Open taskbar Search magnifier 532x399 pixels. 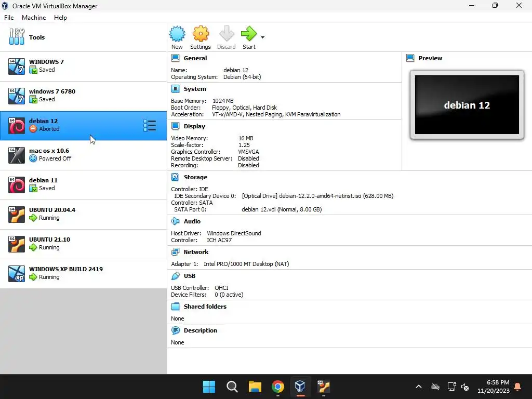232,387
